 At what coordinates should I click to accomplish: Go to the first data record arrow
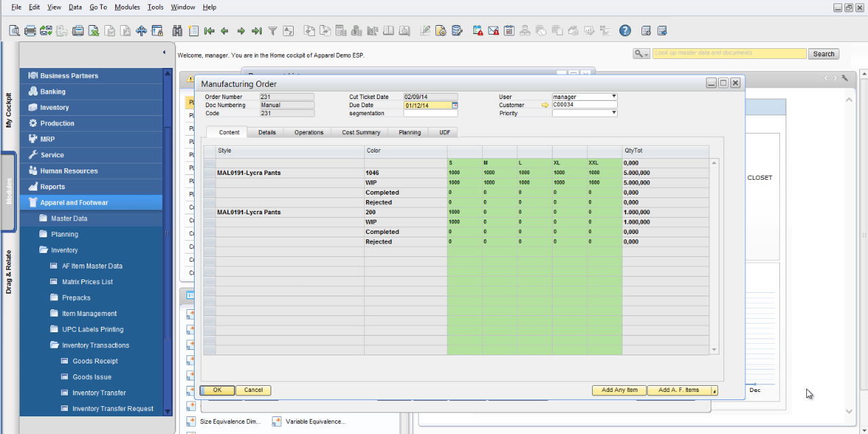point(209,31)
